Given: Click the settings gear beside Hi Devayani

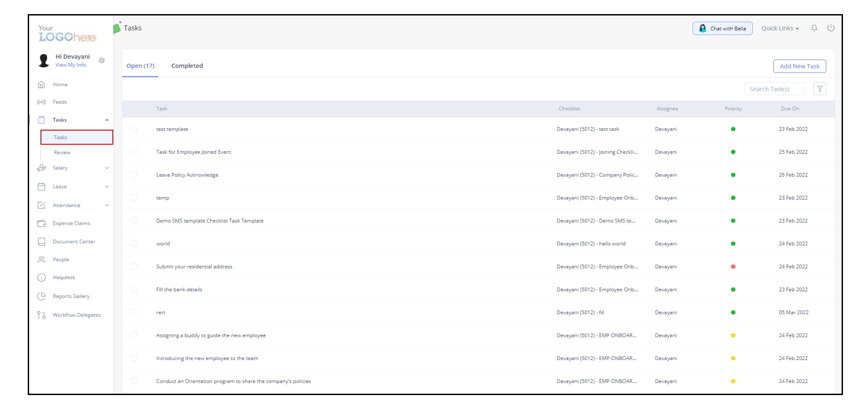Looking at the screenshot, I should 101,60.
